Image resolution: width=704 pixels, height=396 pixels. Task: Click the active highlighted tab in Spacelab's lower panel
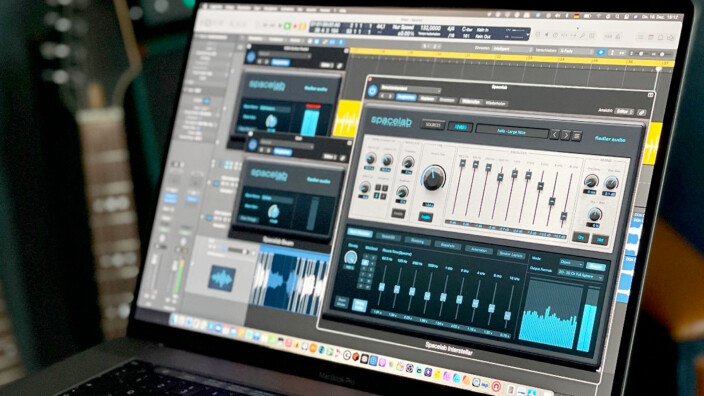[x=360, y=233]
